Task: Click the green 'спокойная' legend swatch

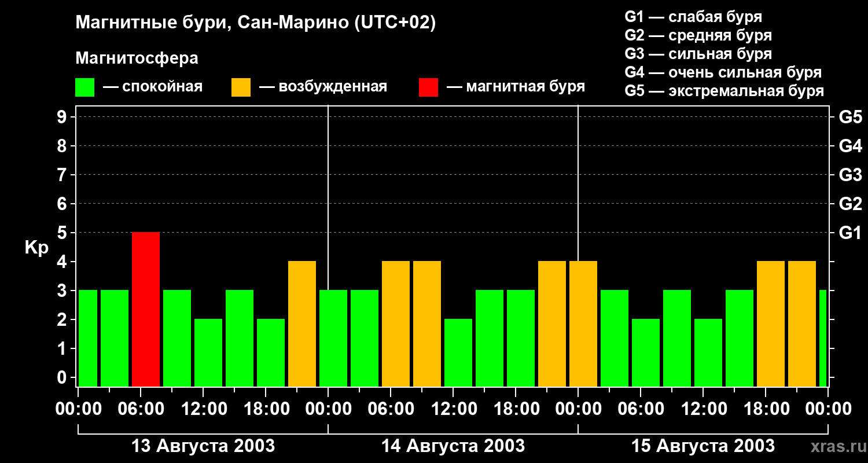Action: [x=84, y=87]
